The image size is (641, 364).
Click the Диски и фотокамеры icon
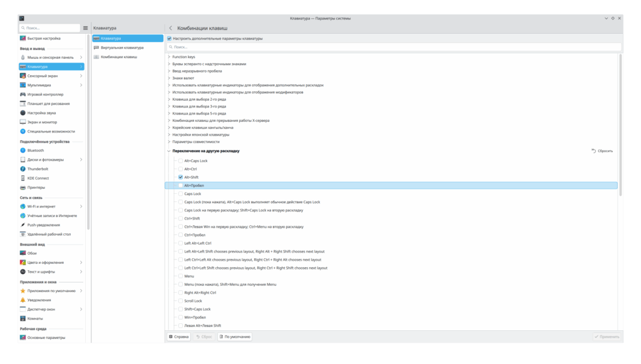(x=23, y=159)
